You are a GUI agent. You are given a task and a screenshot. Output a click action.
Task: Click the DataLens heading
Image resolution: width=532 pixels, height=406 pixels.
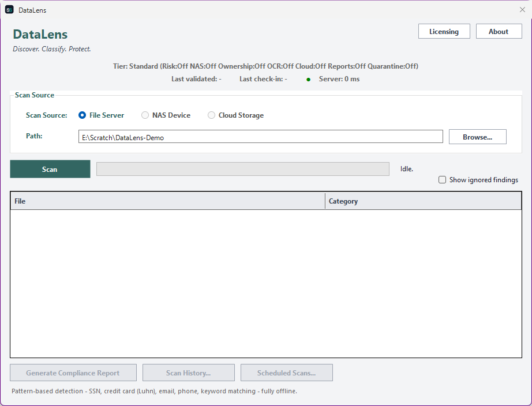(40, 34)
